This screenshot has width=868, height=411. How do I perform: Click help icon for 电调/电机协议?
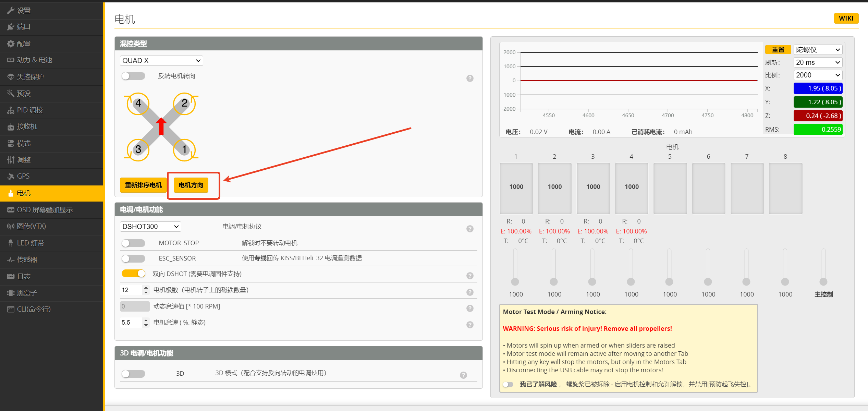point(470,229)
